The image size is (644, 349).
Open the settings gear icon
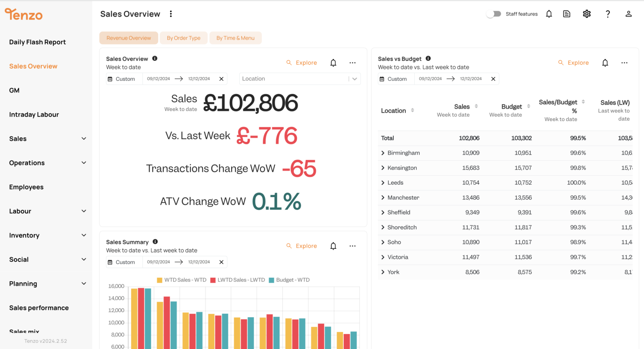587,14
